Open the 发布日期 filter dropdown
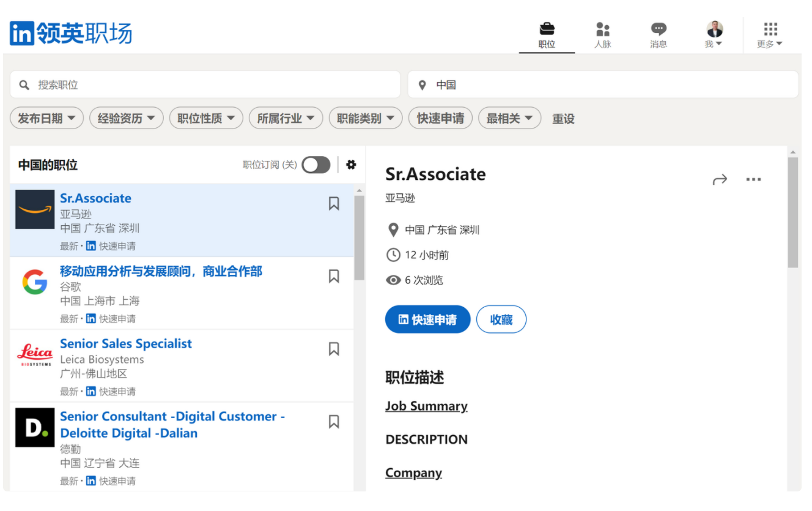Screen dimensions: 812x511 tap(46, 118)
